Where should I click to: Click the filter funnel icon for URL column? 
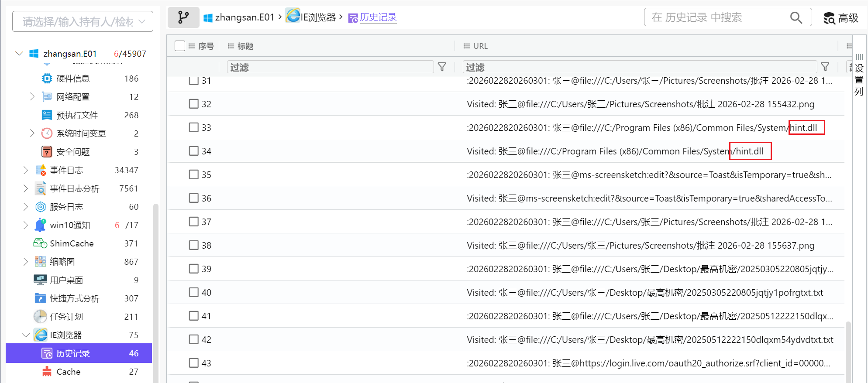click(x=825, y=67)
